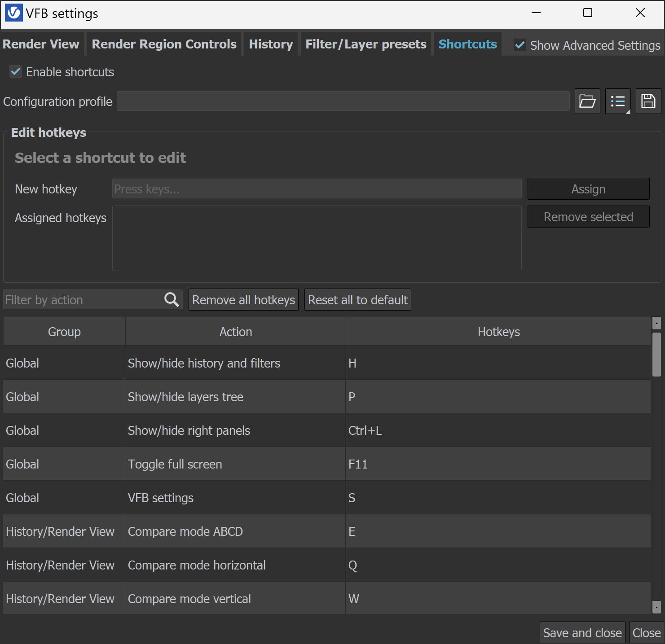Screen dimensions: 665x644
Task: Select Show/hide layers tree row
Action: coord(327,396)
